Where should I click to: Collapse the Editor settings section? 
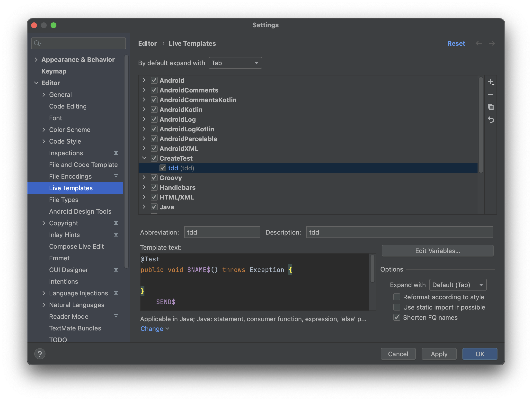coord(36,83)
